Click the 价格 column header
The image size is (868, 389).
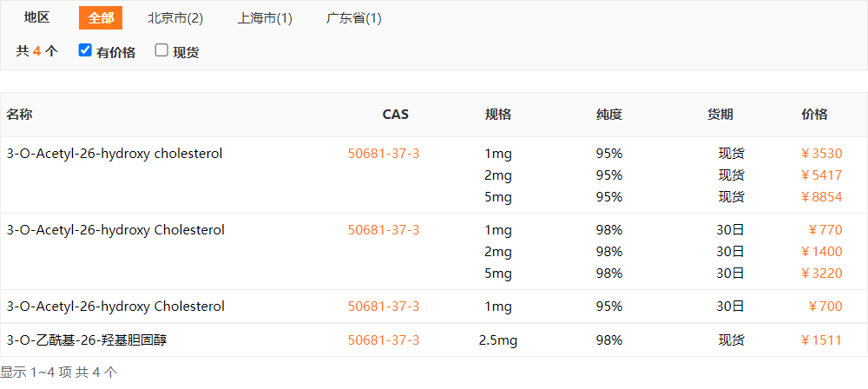[814, 115]
